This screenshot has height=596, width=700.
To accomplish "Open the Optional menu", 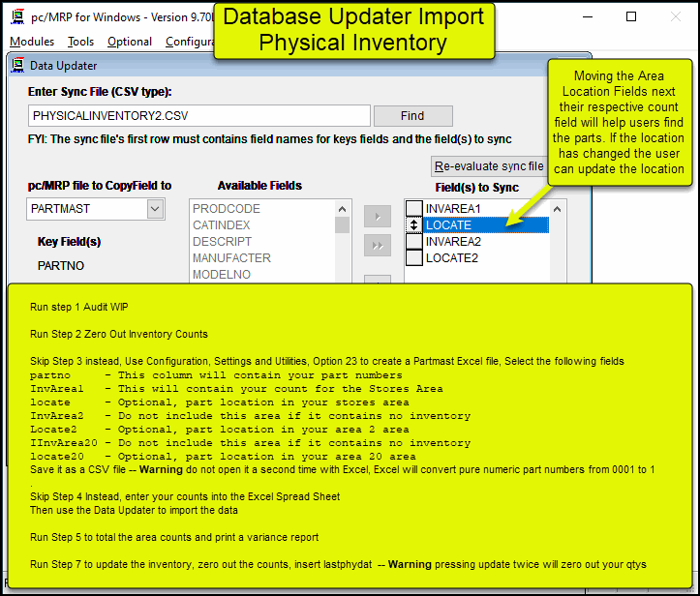I will click(130, 42).
